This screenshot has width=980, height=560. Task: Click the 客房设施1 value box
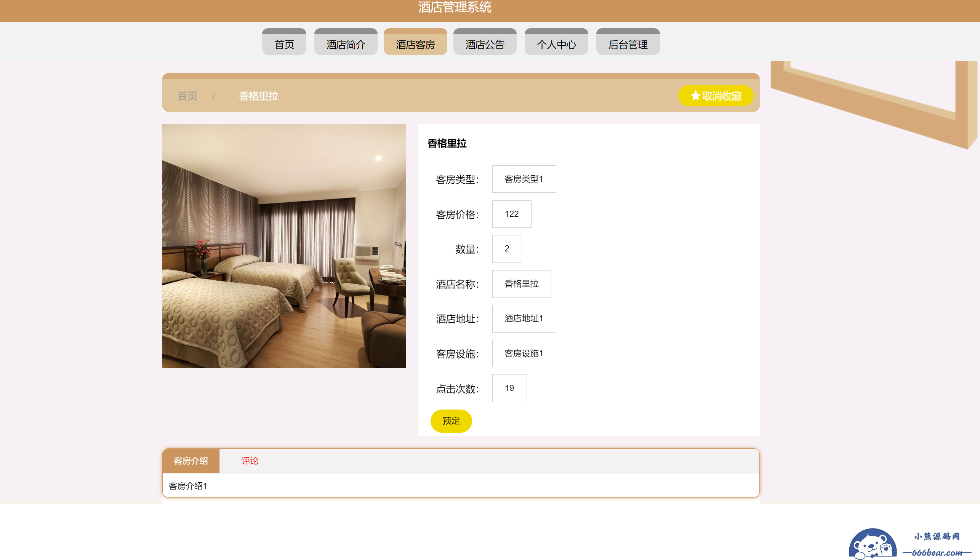point(524,353)
